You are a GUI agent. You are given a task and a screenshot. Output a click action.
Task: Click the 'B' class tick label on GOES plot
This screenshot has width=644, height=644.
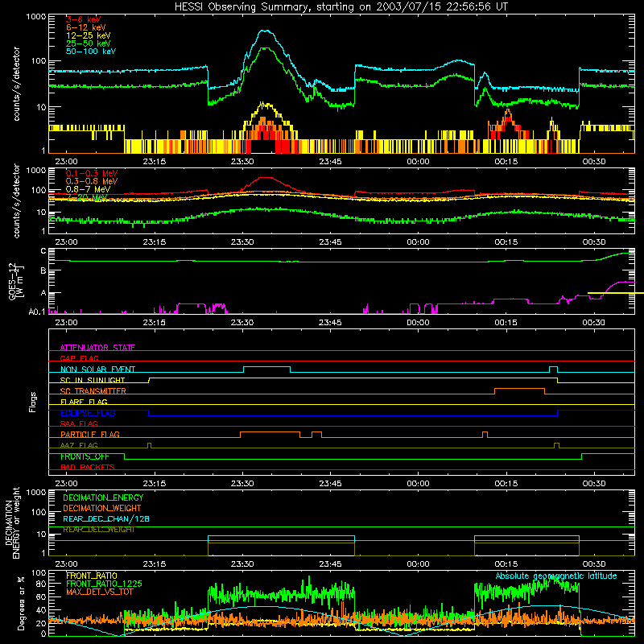pyautogui.click(x=43, y=270)
